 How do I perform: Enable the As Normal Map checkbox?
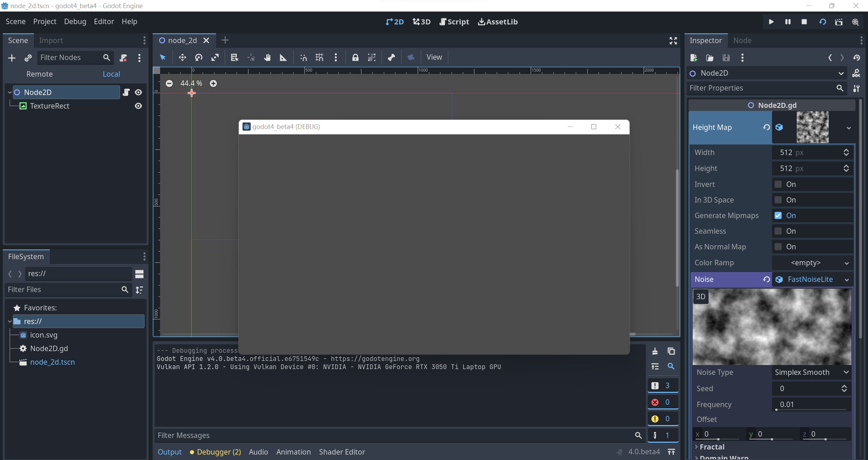778,247
